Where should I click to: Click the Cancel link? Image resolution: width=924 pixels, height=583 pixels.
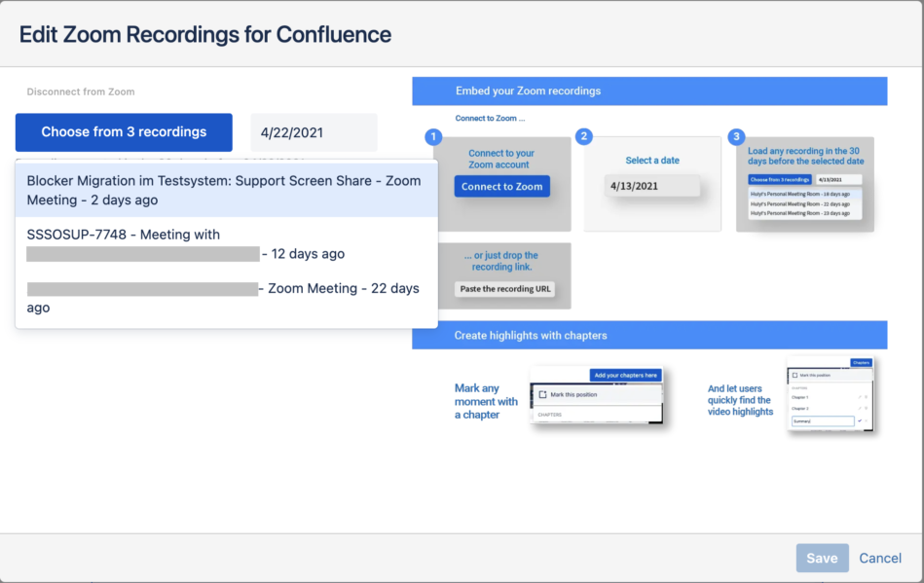point(880,559)
